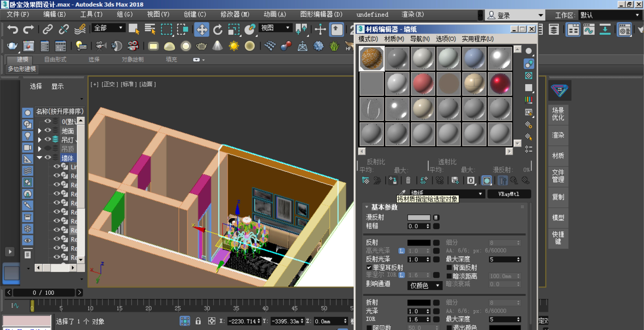Click the 场景优化 side button
The height and width of the screenshot is (330, 644).
tap(558, 114)
